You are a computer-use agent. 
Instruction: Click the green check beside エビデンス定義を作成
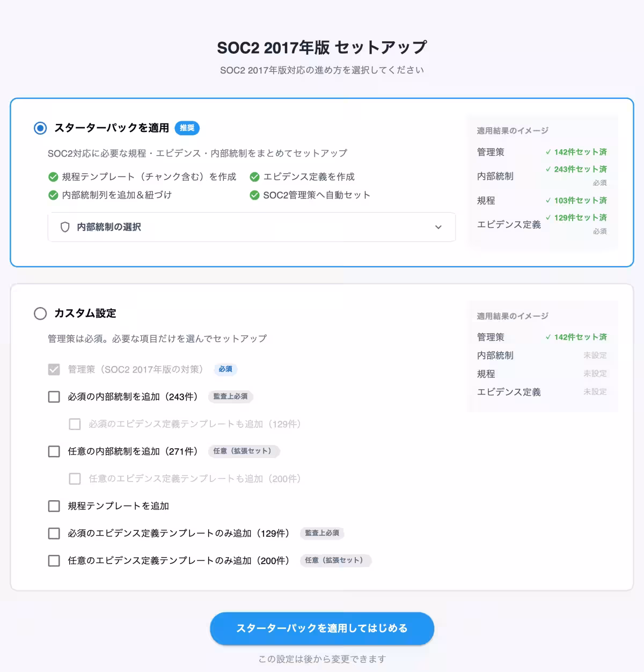tap(254, 177)
